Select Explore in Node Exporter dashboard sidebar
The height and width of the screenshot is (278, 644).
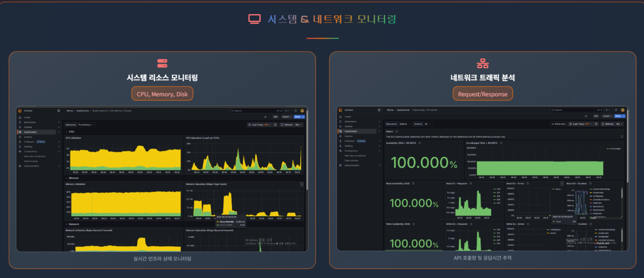point(28,137)
